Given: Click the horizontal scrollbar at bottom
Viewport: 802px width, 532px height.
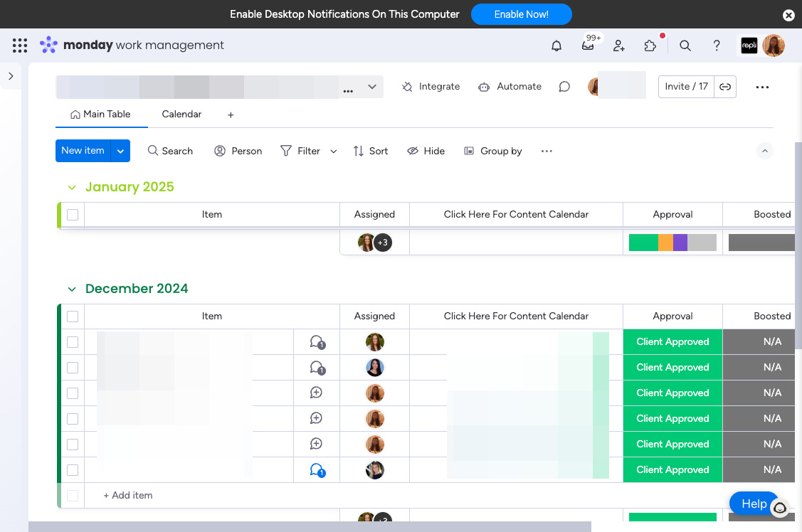Looking at the screenshot, I should (x=310, y=527).
